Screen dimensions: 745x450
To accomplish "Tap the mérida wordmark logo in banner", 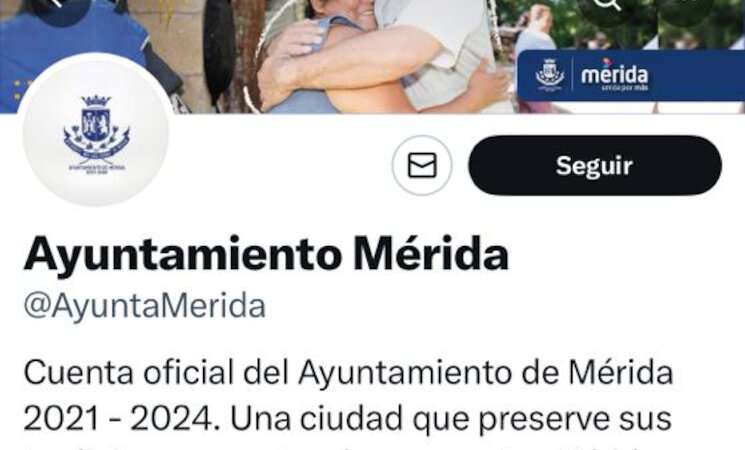I will tap(615, 74).
